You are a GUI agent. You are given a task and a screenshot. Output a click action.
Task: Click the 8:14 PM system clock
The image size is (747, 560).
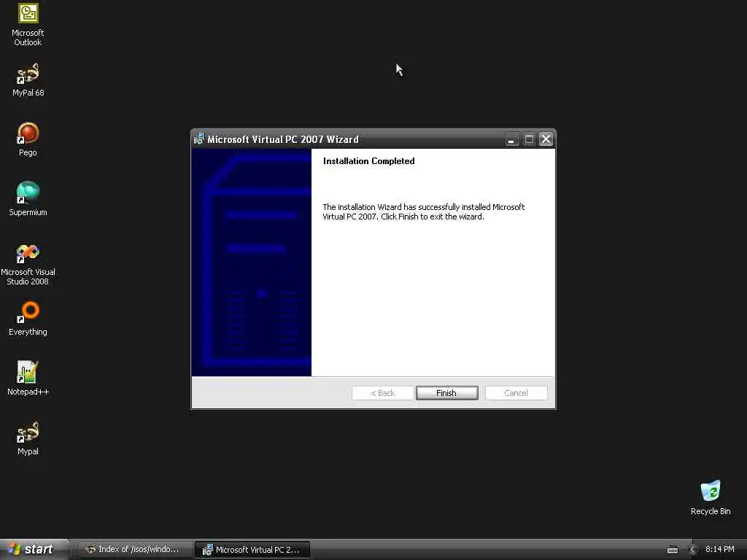(719, 549)
